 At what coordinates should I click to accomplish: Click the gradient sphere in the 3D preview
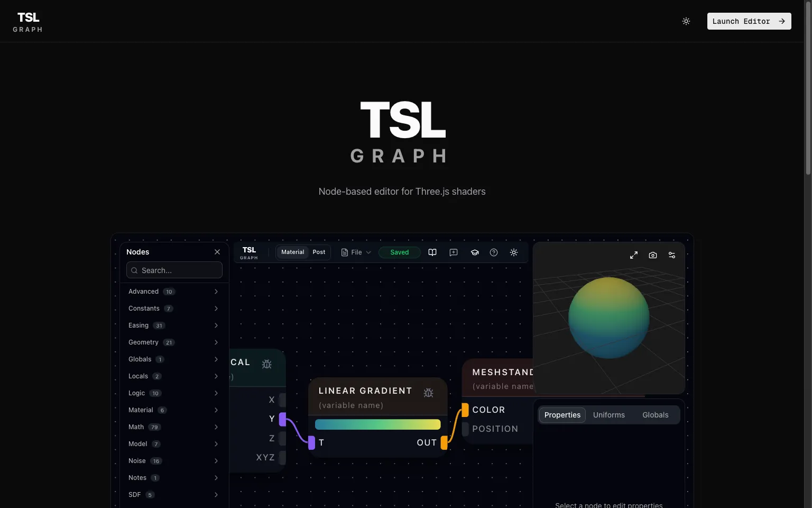[609, 317]
